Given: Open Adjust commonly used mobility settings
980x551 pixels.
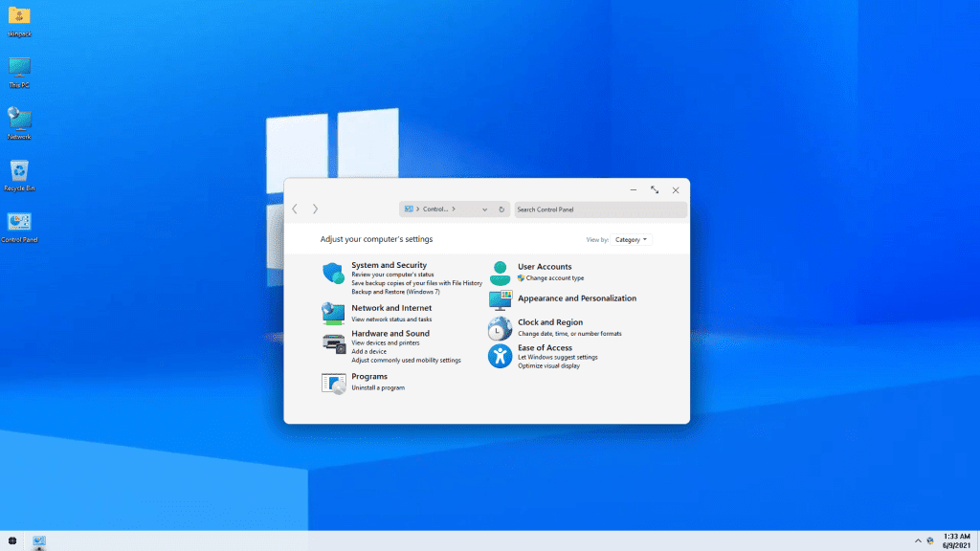Looking at the screenshot, I should click(x=406, y=361).
